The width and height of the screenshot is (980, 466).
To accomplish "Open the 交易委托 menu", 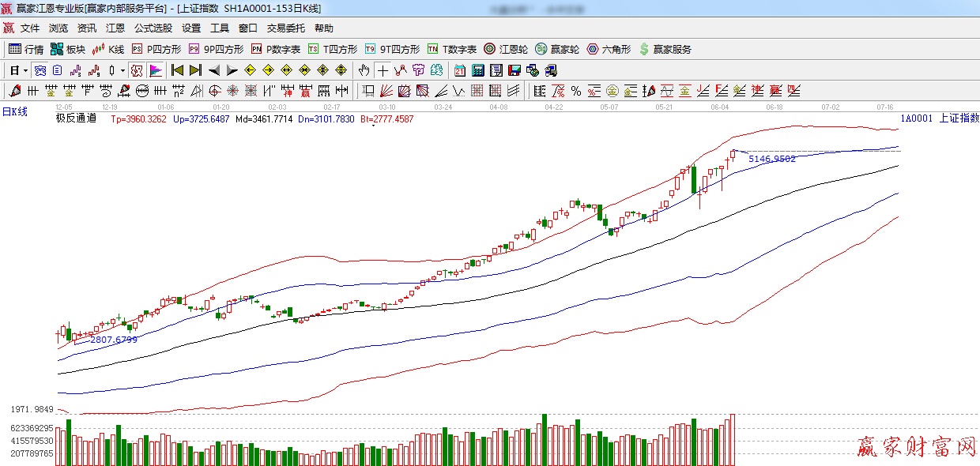I will (285, 28).
